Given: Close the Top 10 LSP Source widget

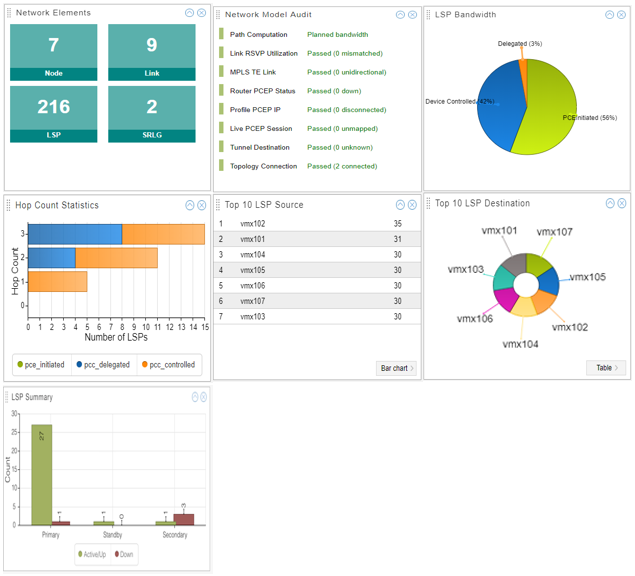Looking at the screenshot, I should pos(412,205).
